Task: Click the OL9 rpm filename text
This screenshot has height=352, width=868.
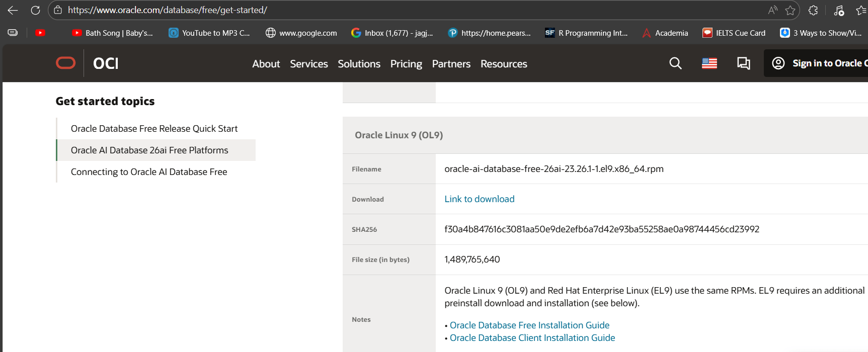Action: click(554, 169)
